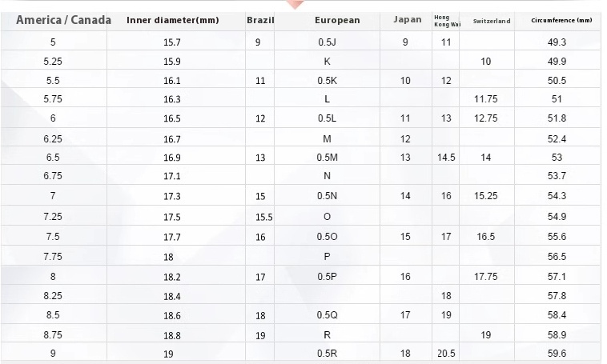Select the Circumference (mm) header
607x364 pixels.
coord(561,20)
